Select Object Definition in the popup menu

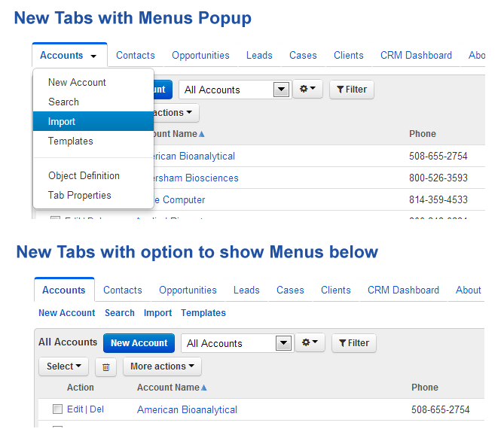(x=84, y=175)
